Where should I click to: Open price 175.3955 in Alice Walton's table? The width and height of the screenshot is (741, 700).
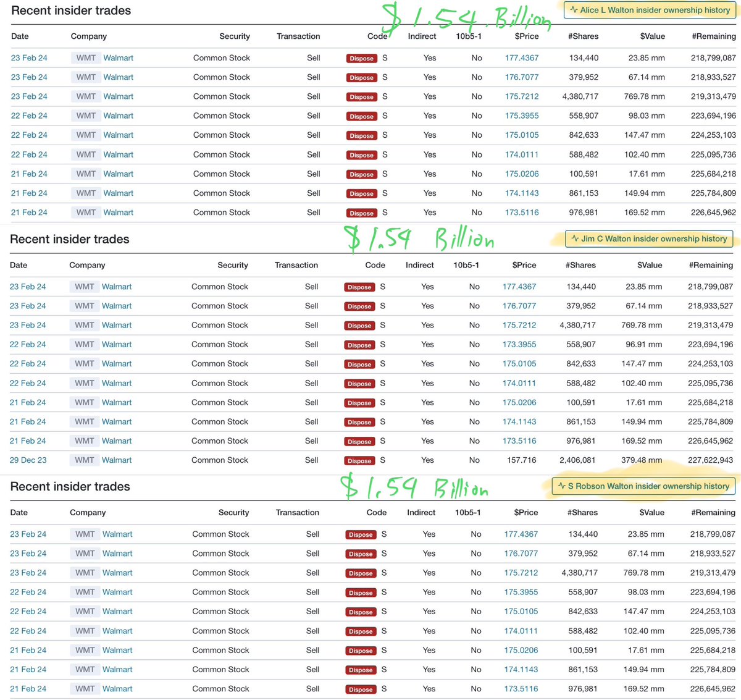coord(522,116)
